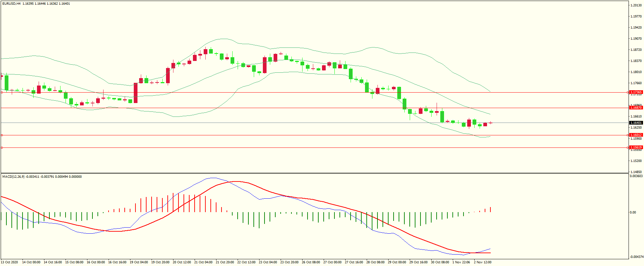Click the 23 Oct 20:00 time label
This screenshot has width=644, height=266.
(289, 262)
